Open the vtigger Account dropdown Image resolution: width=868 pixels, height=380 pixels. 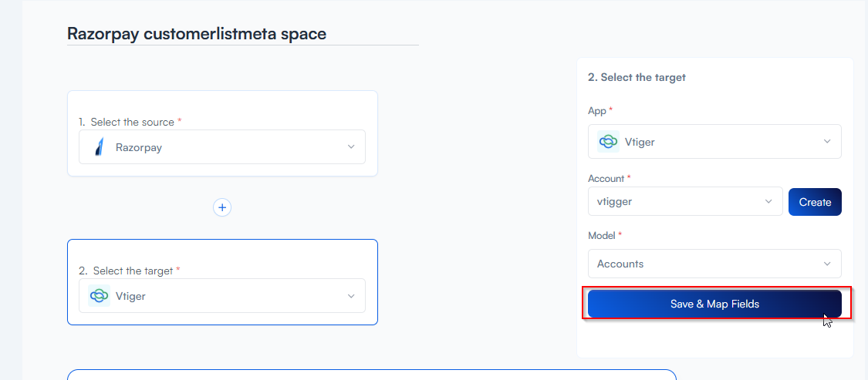(x=685, y=202)
